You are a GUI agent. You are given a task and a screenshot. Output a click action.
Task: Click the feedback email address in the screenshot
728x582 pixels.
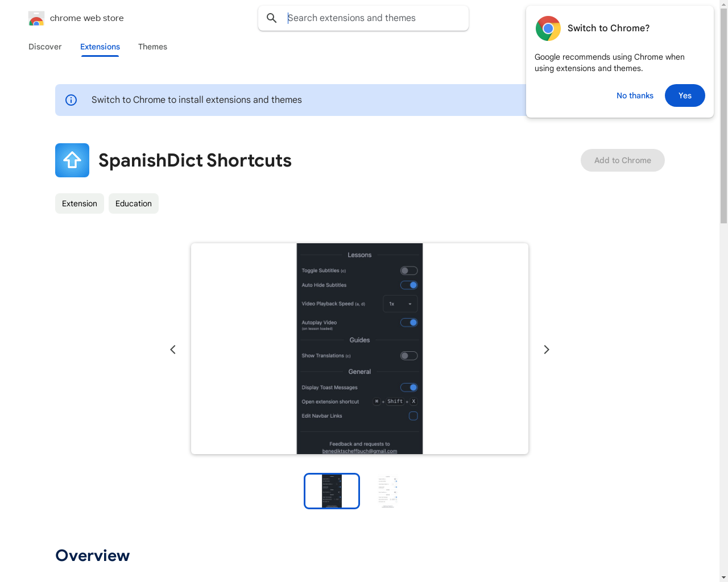click(359, 451)
